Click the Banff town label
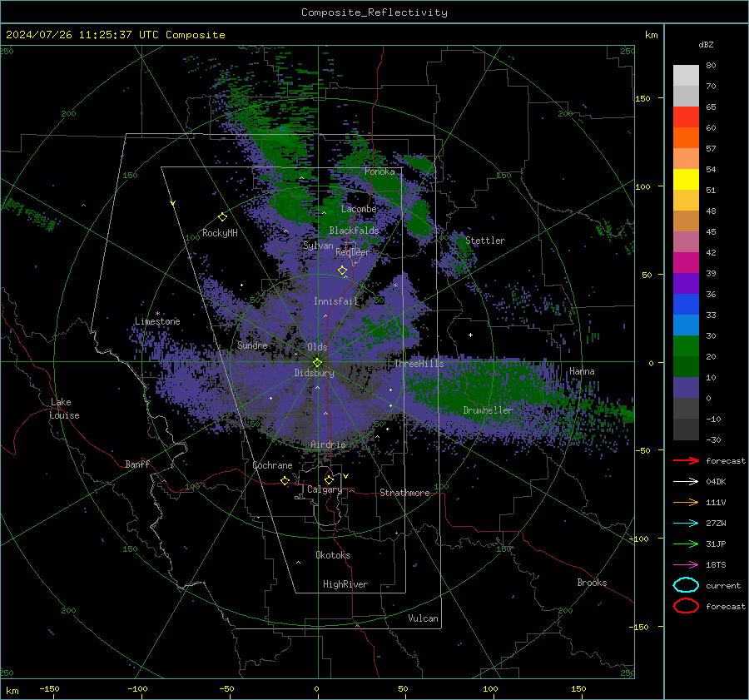Viewport: 749px width, 700px height. pos(137,464)
